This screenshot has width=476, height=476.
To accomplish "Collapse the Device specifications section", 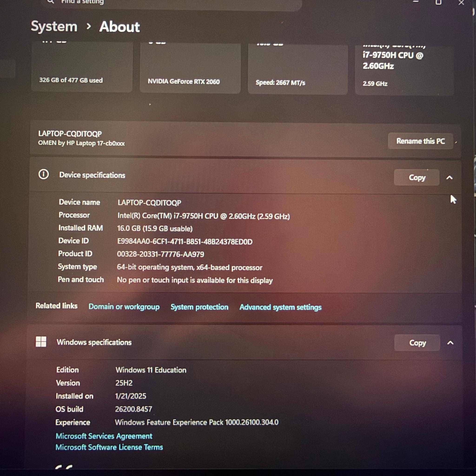I will pos(450,178).
